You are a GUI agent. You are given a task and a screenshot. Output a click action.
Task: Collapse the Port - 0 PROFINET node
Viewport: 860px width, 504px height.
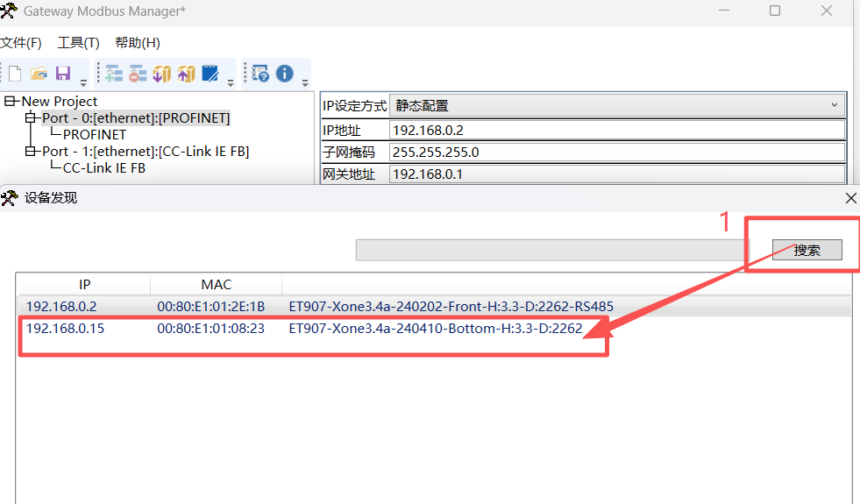pyautogui.click(x=31, y=118)
